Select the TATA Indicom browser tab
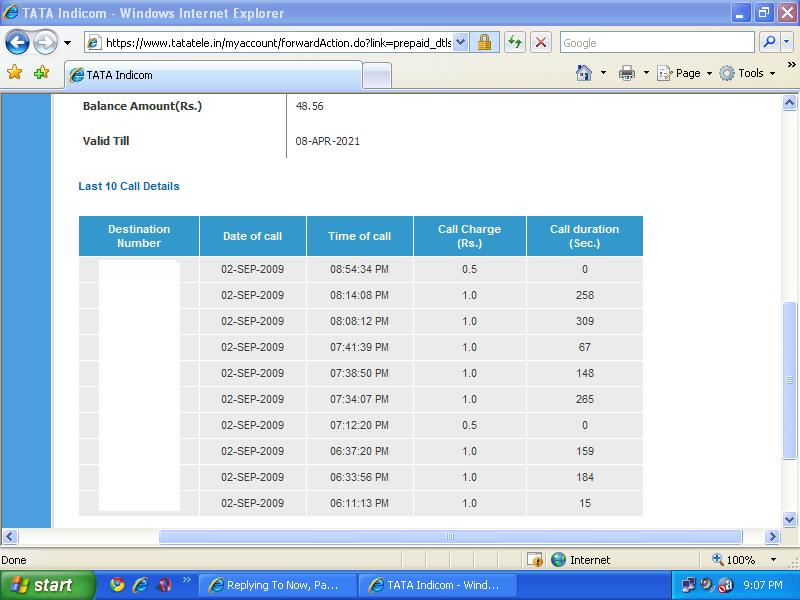Viewport: 800px width, 600px height. click(213, 75)
